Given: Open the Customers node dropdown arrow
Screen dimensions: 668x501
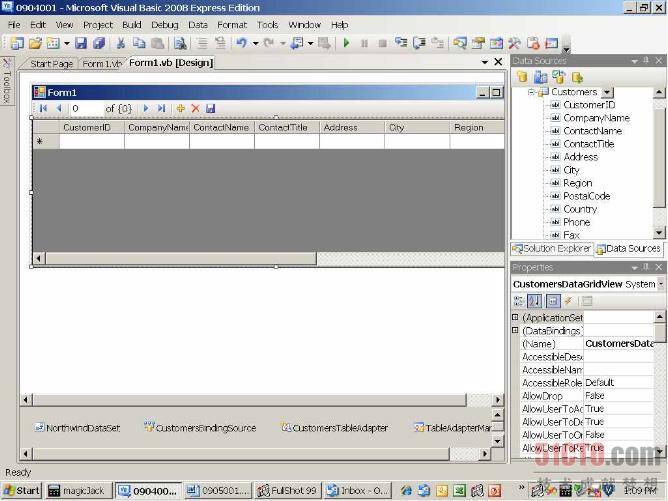Looking at the screenshot, I should pos(607,92).
